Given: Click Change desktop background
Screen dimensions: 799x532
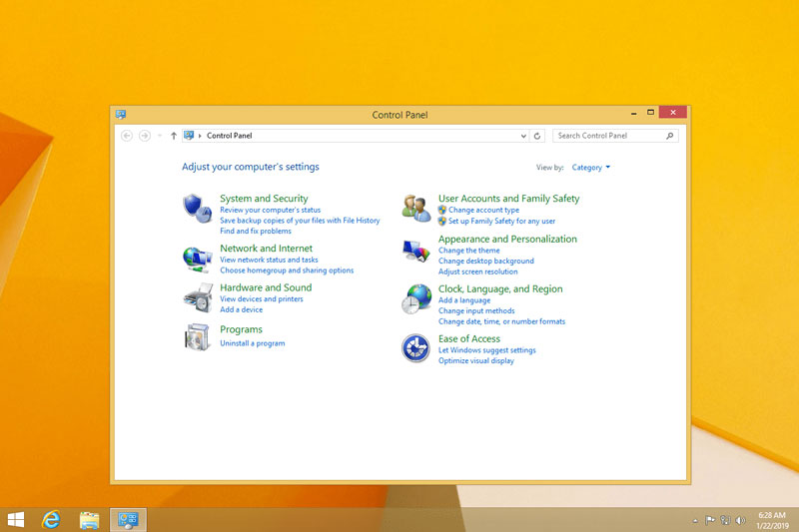Looking at the screenshot, I should coord(486,261).
